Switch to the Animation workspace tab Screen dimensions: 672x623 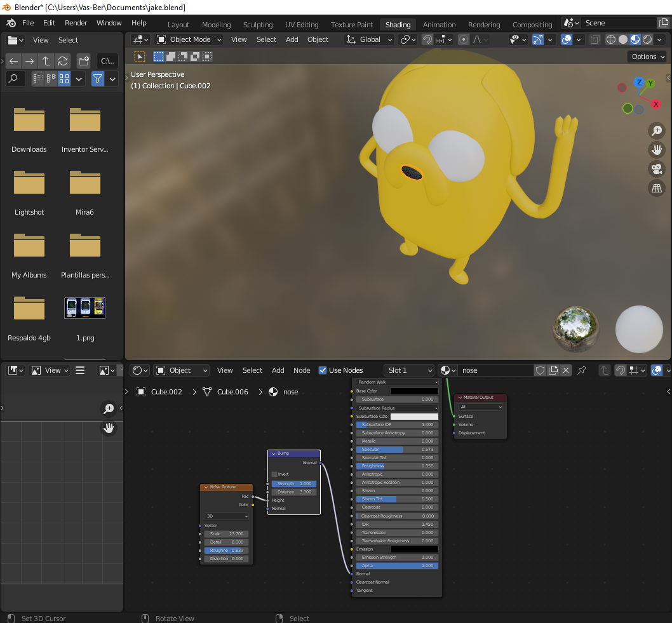click(x=440, y=25)
